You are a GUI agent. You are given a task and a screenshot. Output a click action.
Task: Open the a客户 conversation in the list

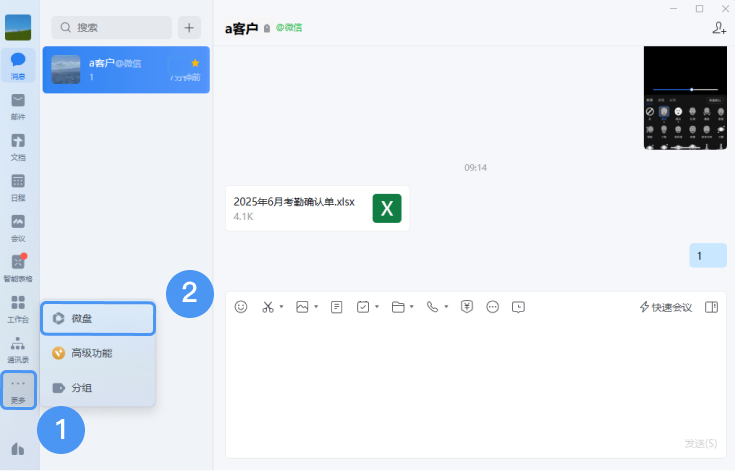[126, 70]
